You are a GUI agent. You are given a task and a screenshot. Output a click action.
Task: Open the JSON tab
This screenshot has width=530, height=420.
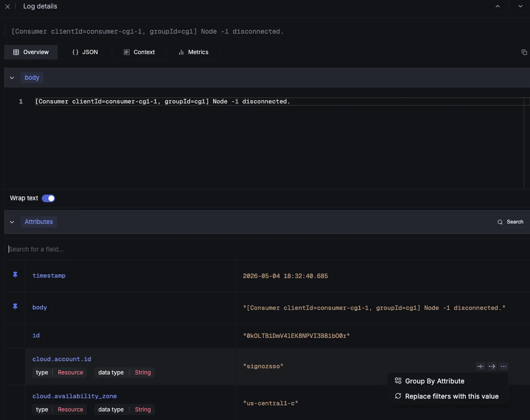tap(85, 52)
